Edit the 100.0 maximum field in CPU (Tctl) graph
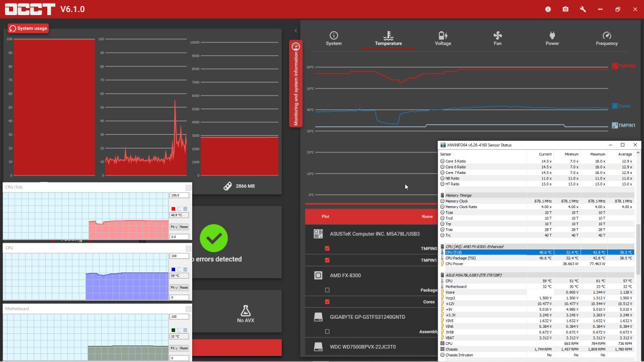The image size is (644, 362). tap(179, 196)
